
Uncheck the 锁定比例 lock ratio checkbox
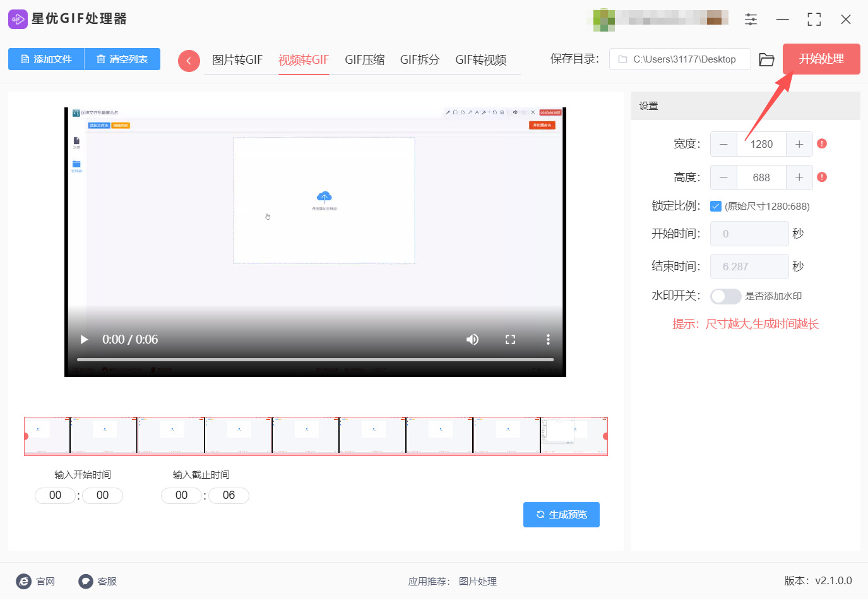click(x=716, y=207)
